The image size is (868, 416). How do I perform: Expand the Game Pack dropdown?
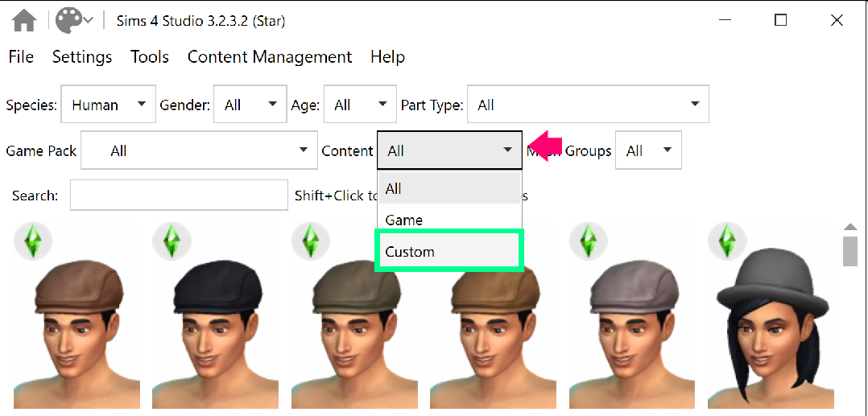click(200, 150)
